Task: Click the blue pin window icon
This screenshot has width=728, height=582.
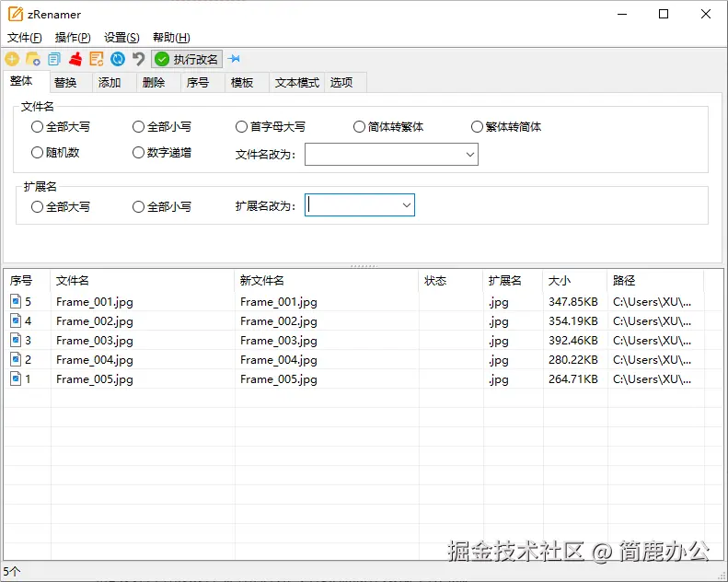Action: point(234,59)
